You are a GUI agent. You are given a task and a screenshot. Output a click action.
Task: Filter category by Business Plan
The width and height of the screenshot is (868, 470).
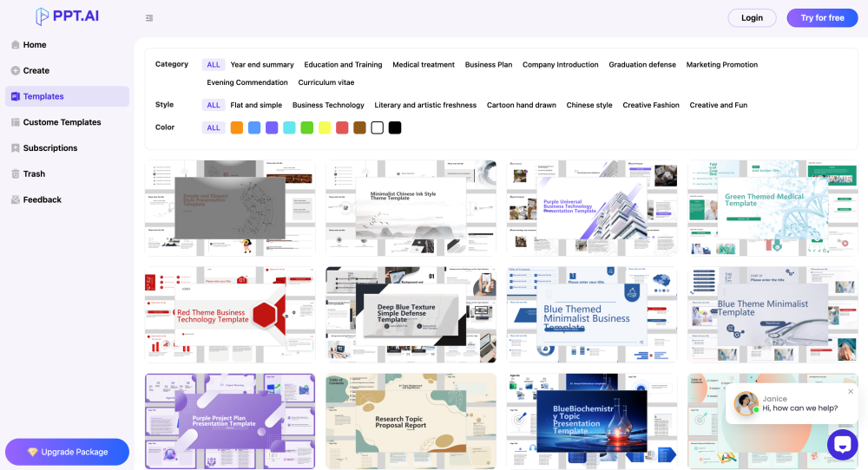click(x=488, y=65)
